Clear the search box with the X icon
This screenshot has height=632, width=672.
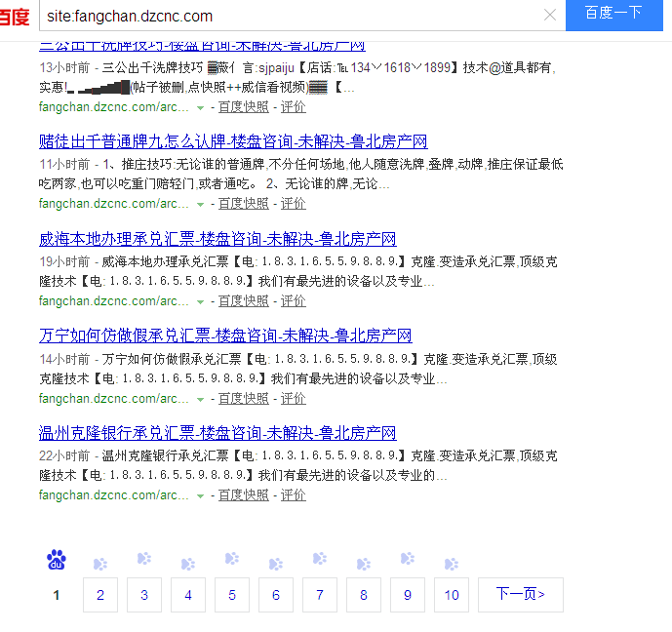click(x=550, y=15)
